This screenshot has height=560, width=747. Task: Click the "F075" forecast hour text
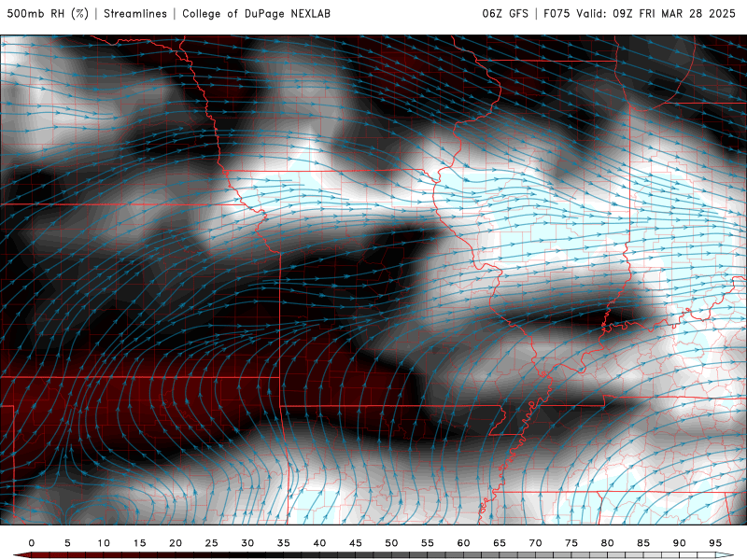(557, 13)
